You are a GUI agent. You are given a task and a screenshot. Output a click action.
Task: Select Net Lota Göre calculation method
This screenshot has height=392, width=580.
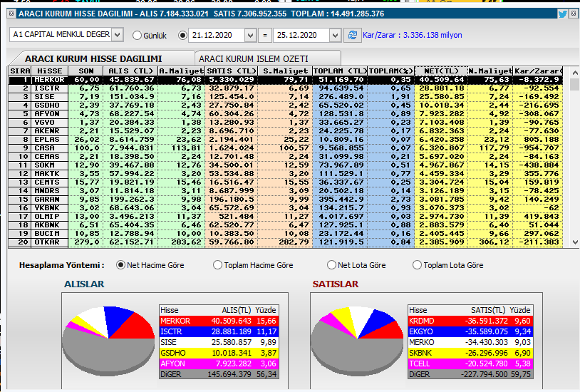(331, 265)
